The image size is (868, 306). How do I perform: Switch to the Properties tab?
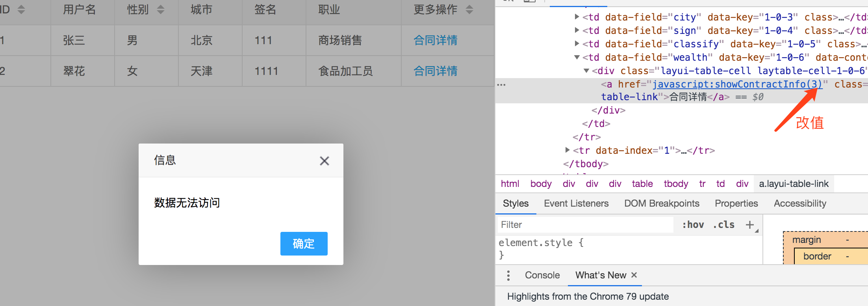pos(736,203)
